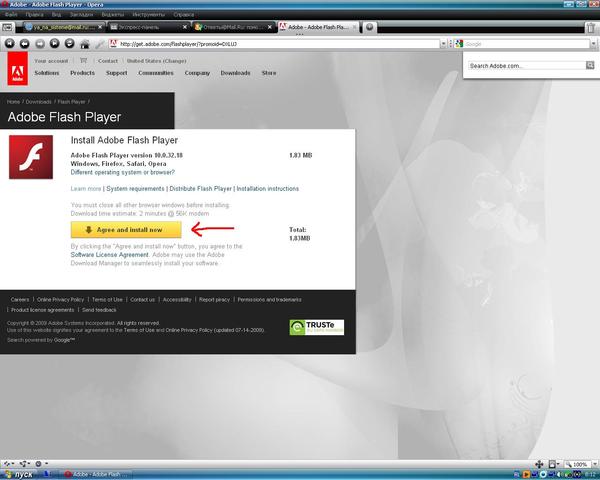The width and height of the screenshot is (600, 480).
Task: Click the United States (Change) link
Action: point(157,61)
